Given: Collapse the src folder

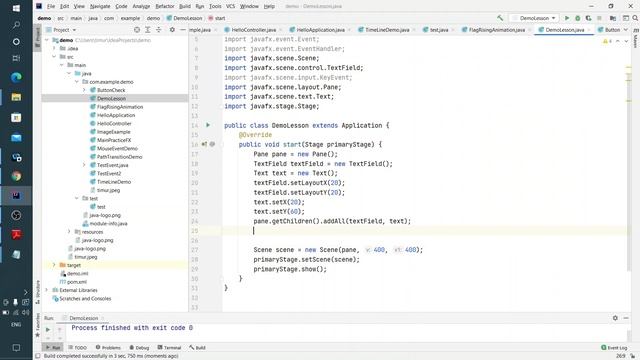Looking at the screenshot, I should [x=54, y=57].
